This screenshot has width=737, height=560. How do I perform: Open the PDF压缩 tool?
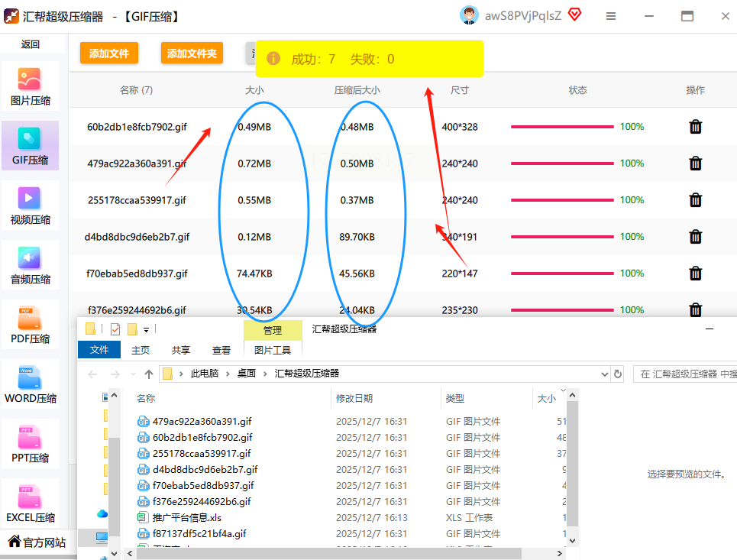coord(30,325)
